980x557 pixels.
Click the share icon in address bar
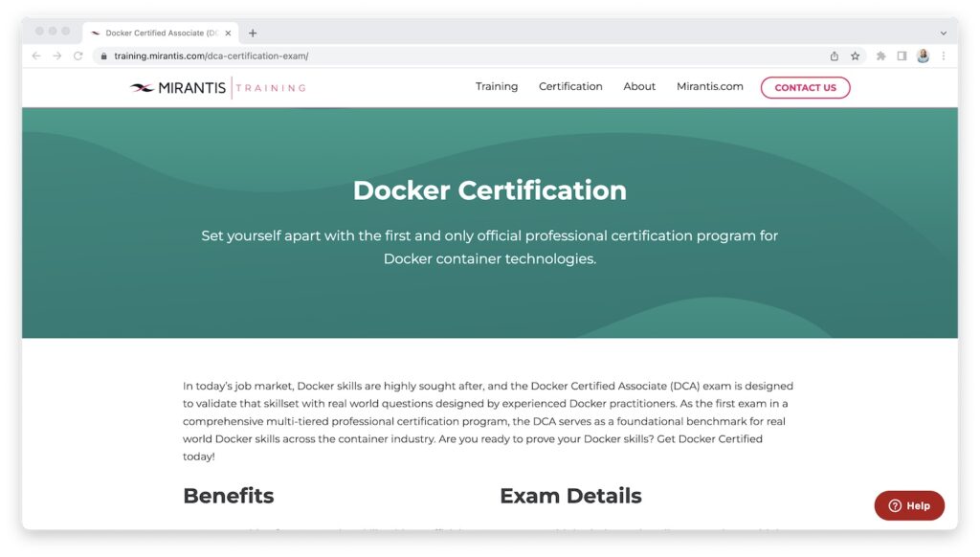835,56
